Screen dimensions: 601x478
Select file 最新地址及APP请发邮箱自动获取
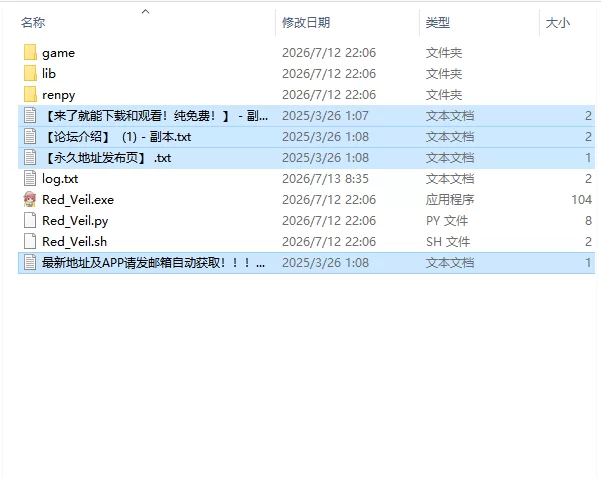coord(153,263)
